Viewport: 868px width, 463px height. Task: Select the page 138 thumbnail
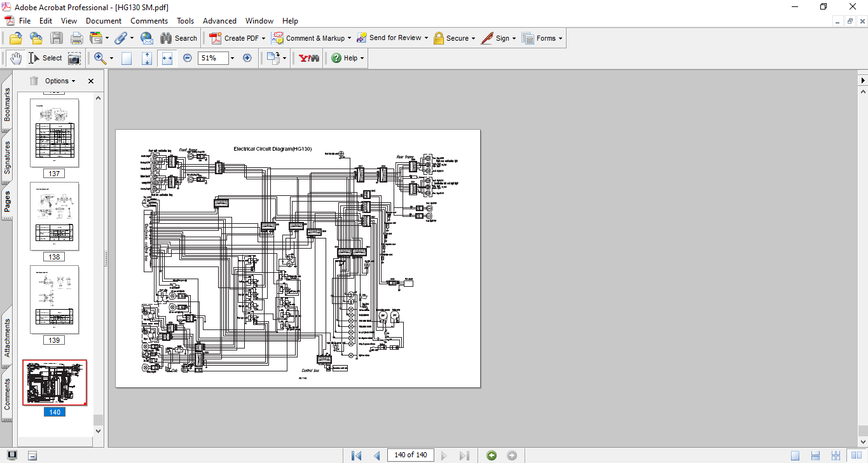pos(54,216)
